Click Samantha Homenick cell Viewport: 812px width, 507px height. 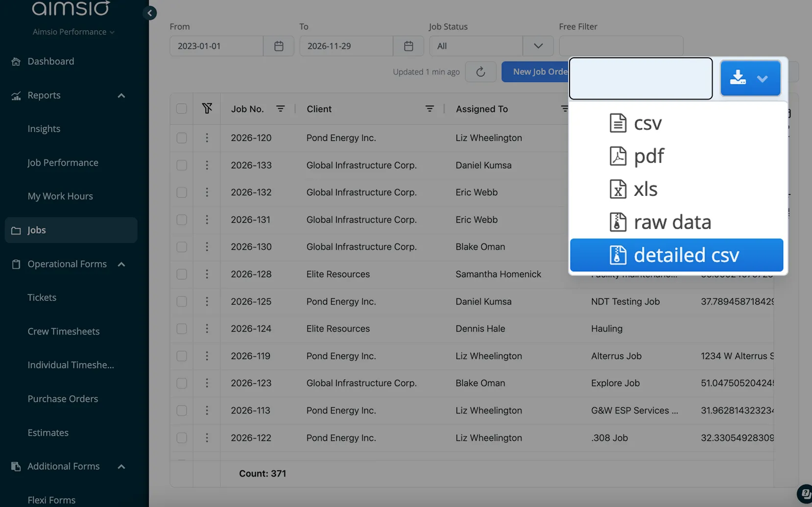click(499, 274)
